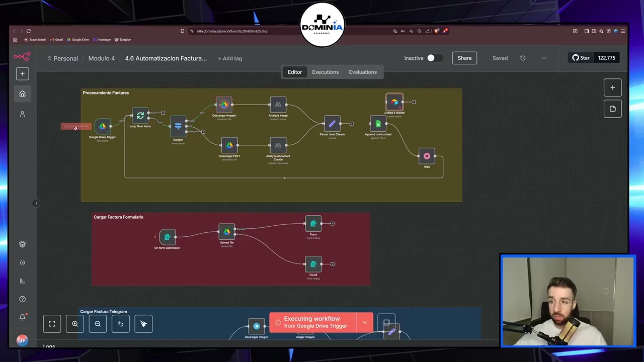Select the Upload file node
The height and width of the screenshot is (362, 644).
pyautogui.click(x=227, y=232)
